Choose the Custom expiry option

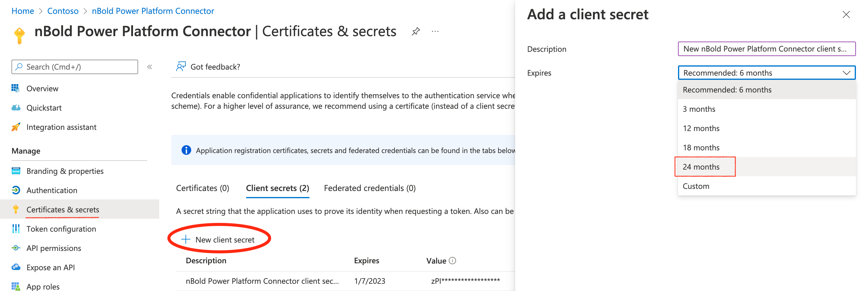(x=696, y=186)
